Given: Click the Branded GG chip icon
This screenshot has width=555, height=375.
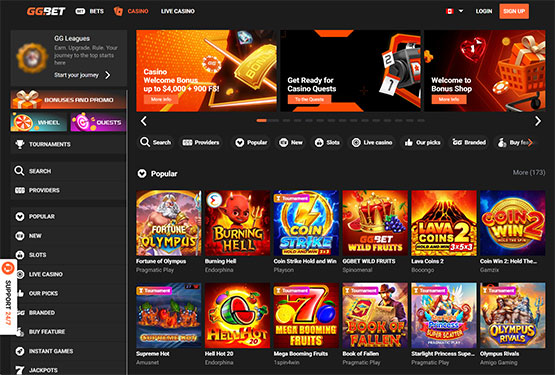Looking at the screenshot, I should click(457, 142).
